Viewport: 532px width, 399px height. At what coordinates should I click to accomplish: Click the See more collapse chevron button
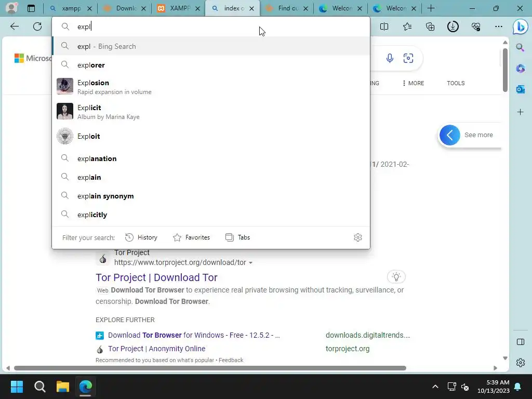(x=449, y=135)
